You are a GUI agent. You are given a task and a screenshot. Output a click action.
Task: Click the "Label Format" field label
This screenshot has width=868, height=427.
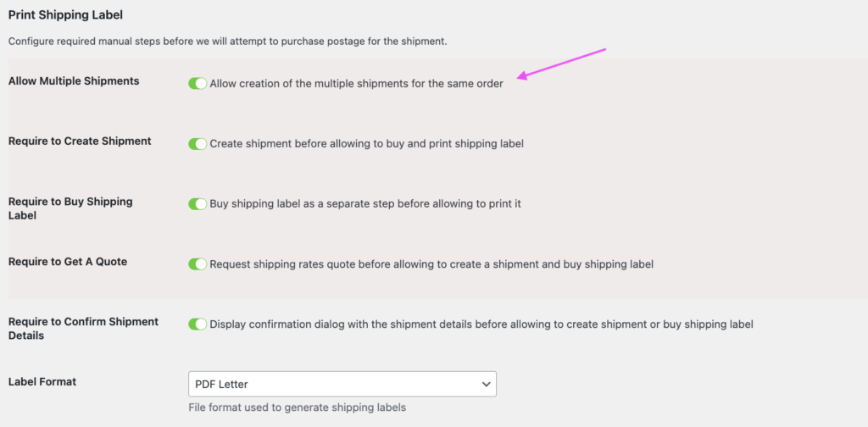(42, 382)
